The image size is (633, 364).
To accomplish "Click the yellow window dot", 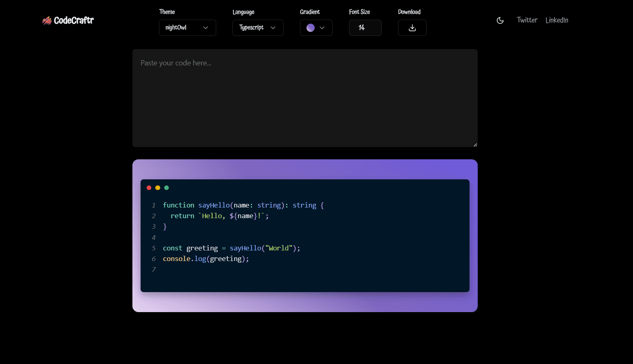I will tap(158, 188).
